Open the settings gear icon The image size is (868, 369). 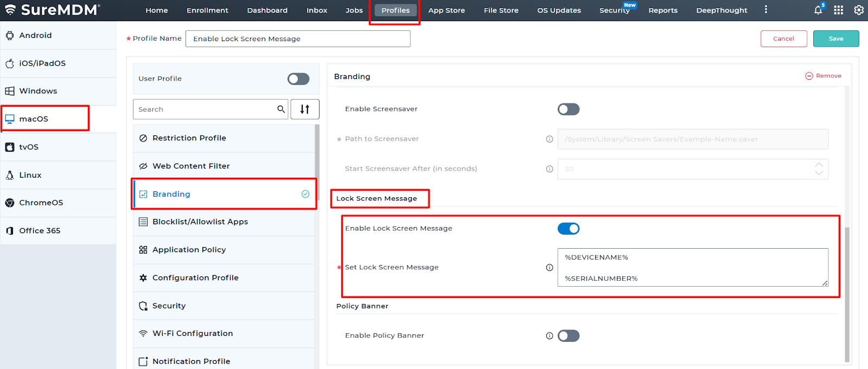859,10
